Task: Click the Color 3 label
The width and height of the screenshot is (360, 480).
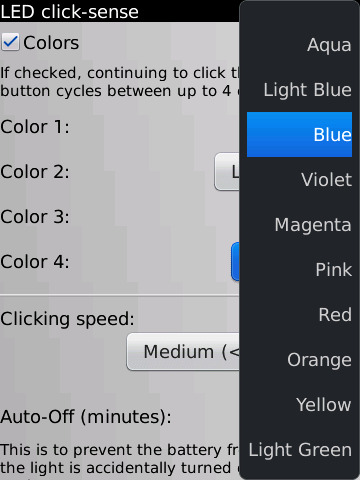Action: pos(35,217)
